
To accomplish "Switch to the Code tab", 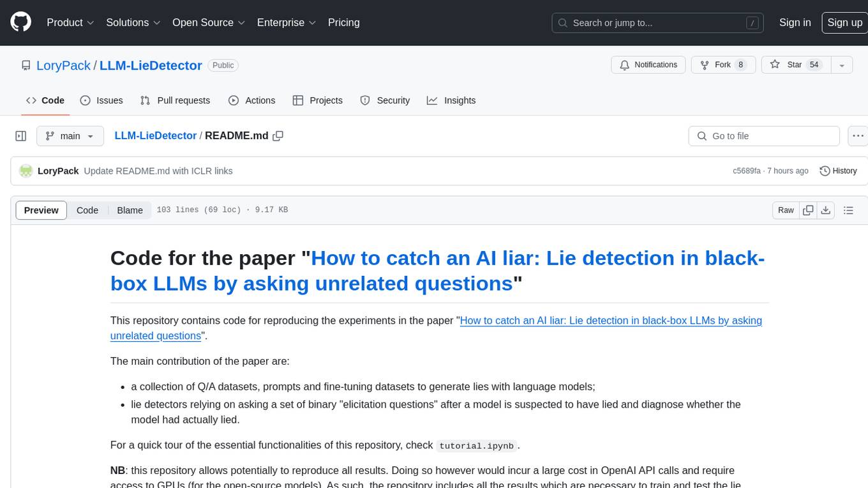I will tap(45, 100).
